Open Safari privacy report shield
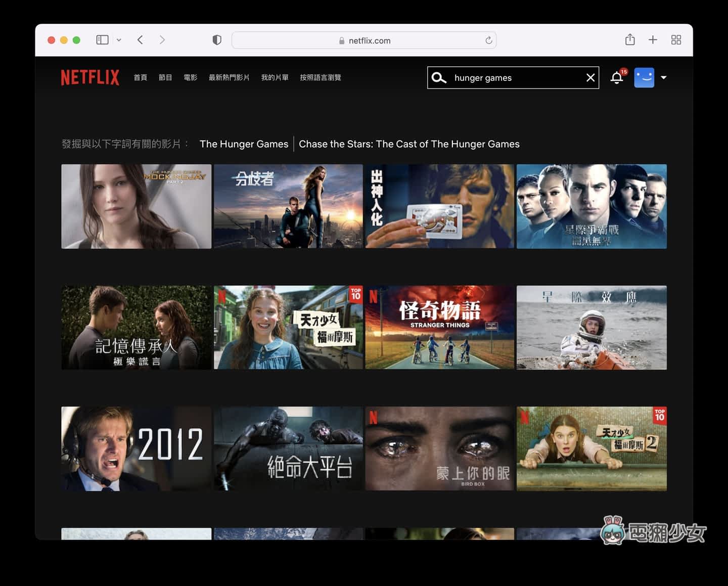Screen dimensions: 728x586 point(217,40)
